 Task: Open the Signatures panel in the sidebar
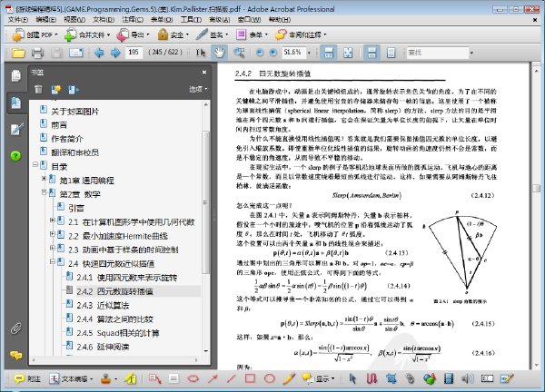[x=16, y=129]
